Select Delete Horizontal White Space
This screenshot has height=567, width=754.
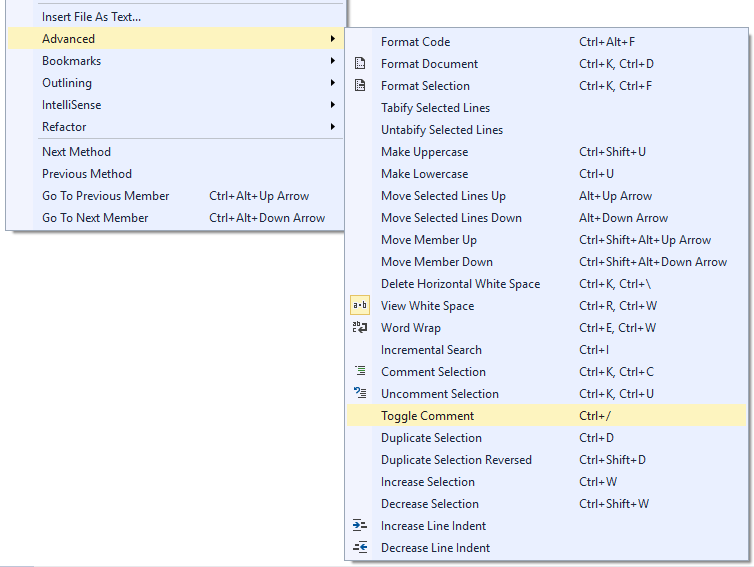tap(547, 284)
